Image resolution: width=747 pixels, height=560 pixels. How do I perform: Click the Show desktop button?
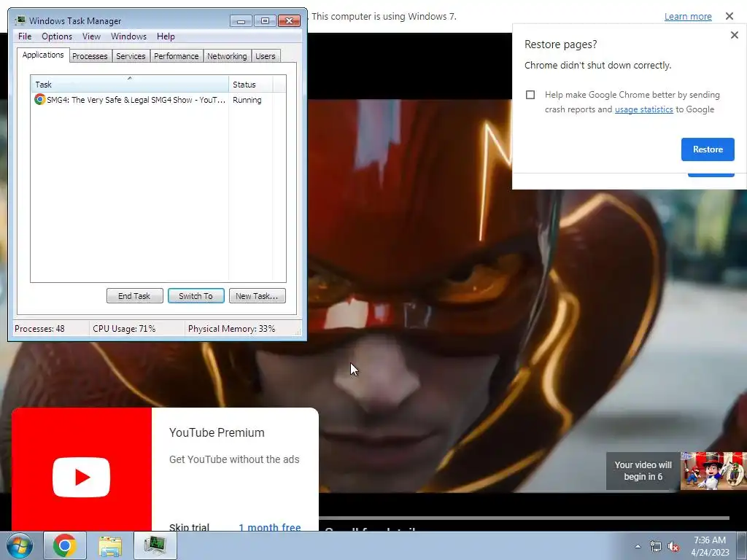tap(742, 545)
